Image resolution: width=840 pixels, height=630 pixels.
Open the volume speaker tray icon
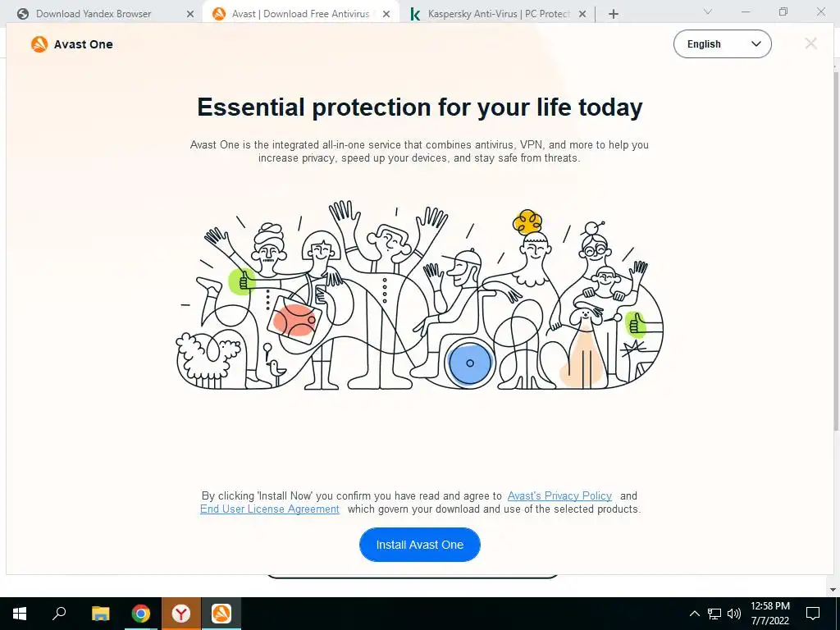pyautogui.click(x=734, y=614)
